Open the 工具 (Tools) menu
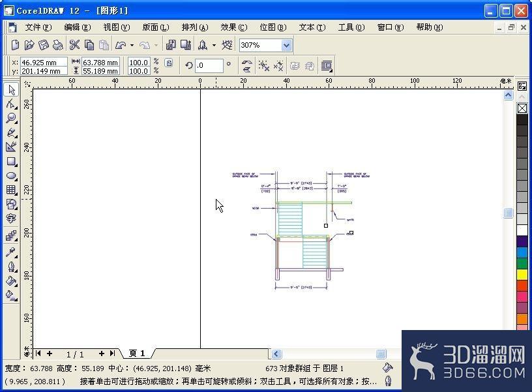 [351, 27]
